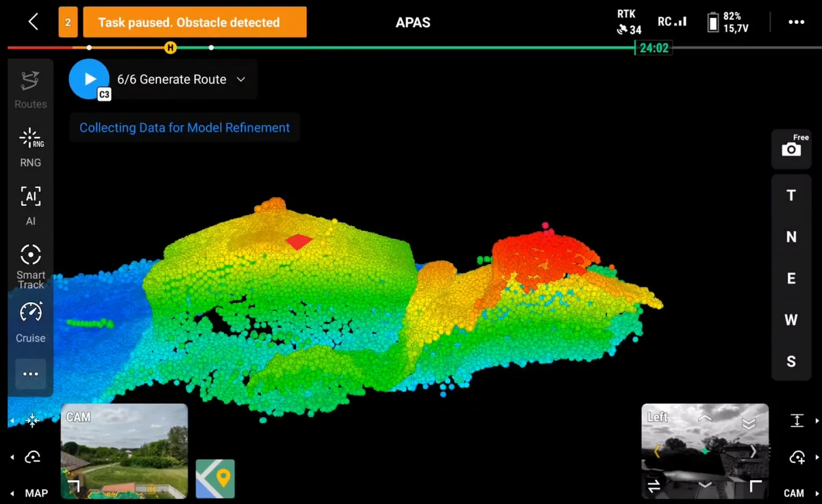Tap the down chevron in the Left sensor view
Image resolution: width=822 pixels, height=504 pixels.
705,485
